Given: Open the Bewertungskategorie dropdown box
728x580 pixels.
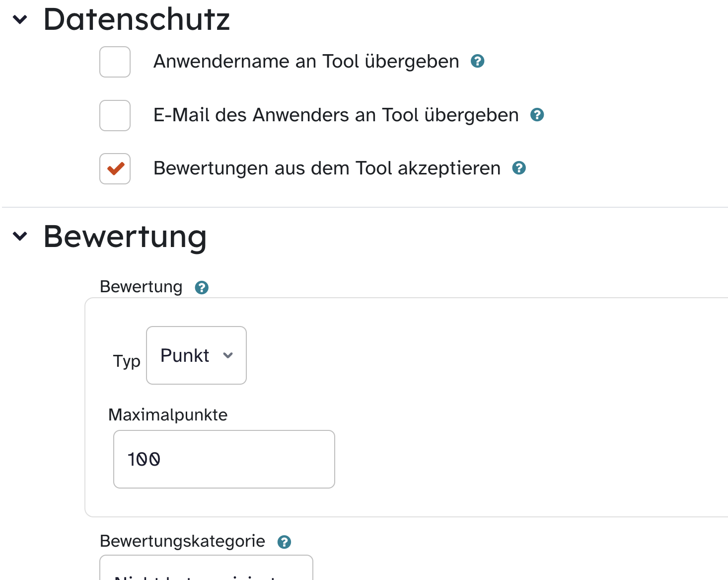Looking at the screenshot, I should tap(206, 569).
